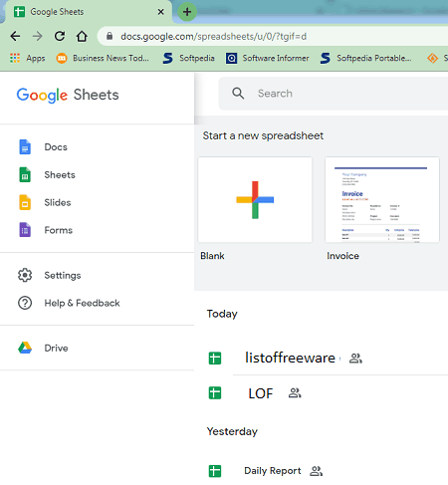
Task: Click the yellow Slides icon
Action: (x=25, y=202)
